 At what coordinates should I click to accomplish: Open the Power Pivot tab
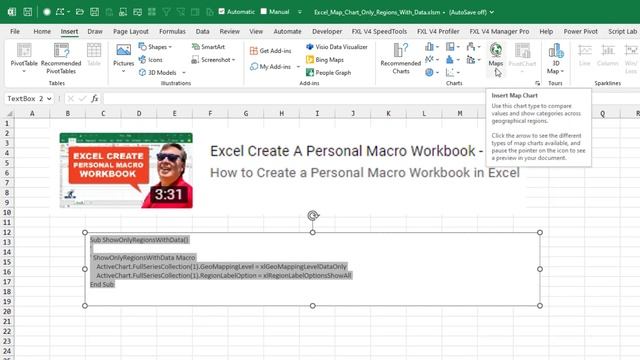pyautogui.click(x=580, y=31)
